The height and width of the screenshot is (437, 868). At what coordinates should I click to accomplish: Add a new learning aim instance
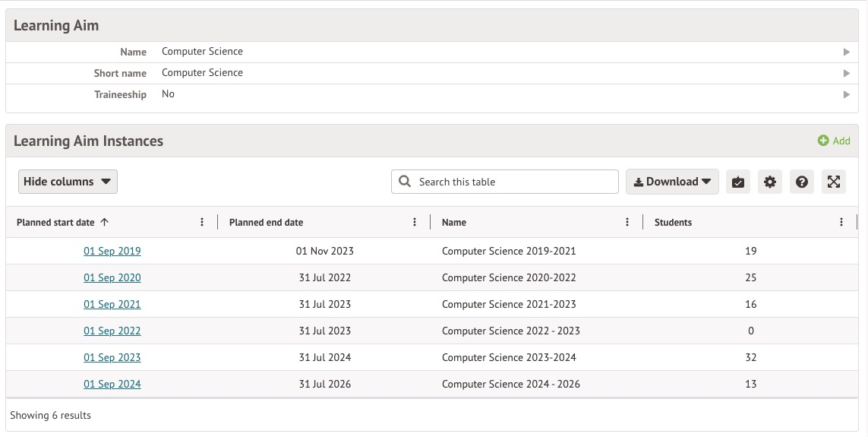point(834,141)
